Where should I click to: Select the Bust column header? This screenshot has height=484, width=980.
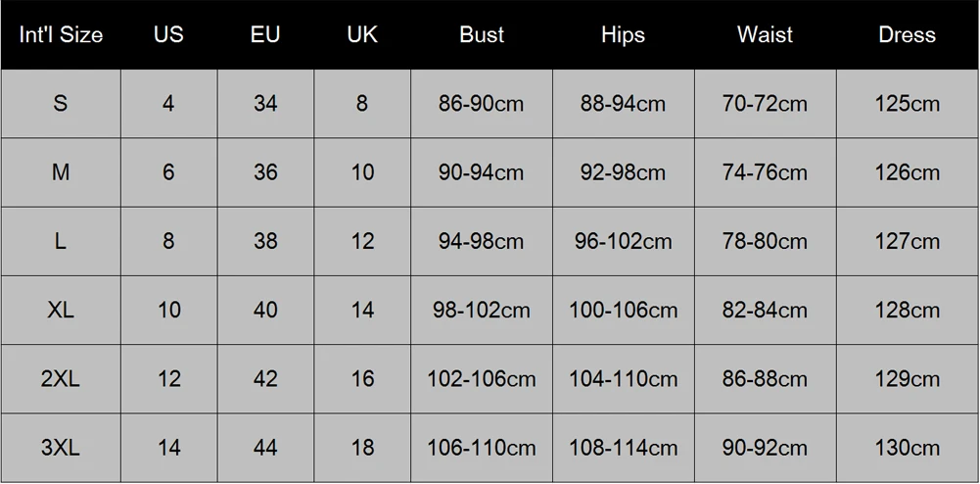click(482, 35)
